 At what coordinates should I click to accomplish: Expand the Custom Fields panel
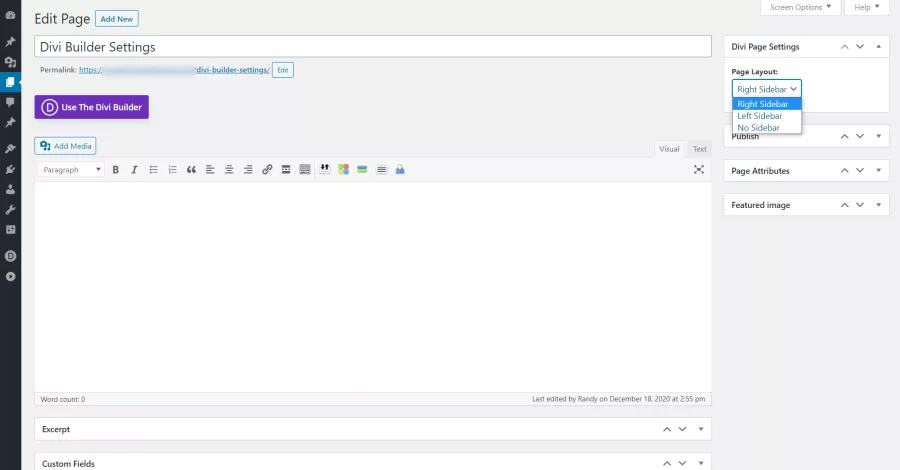click(x=701, y=463)
